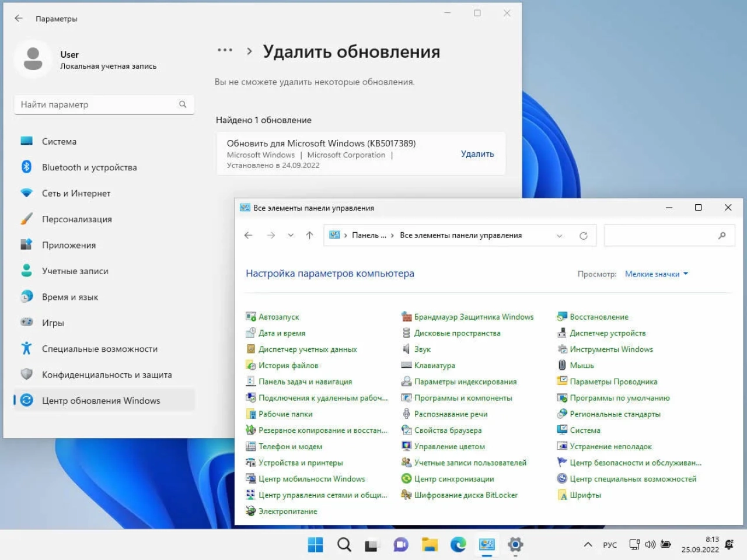Click the Settings back arrow
747x560 pixels.
click(x=19, y=19)
